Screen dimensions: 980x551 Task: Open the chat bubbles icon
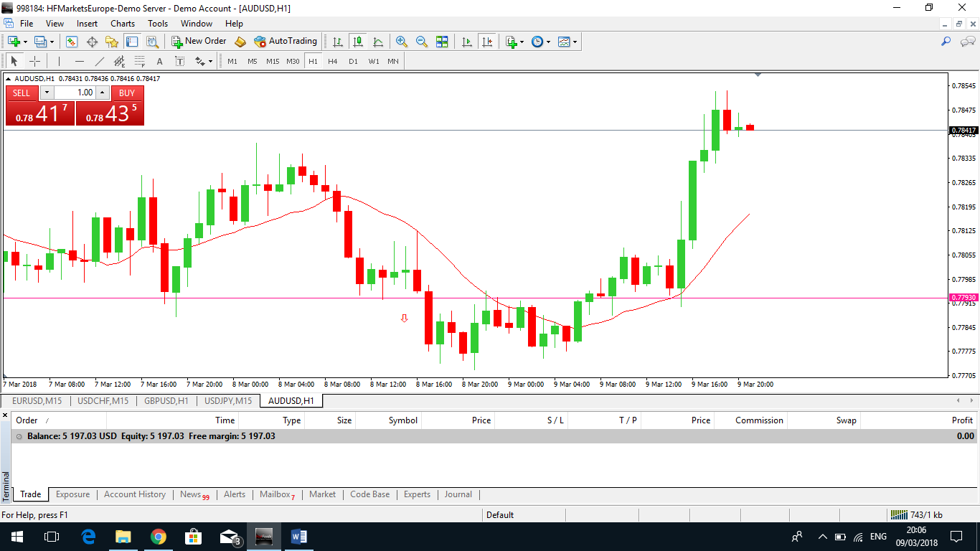tap(968, 42)
